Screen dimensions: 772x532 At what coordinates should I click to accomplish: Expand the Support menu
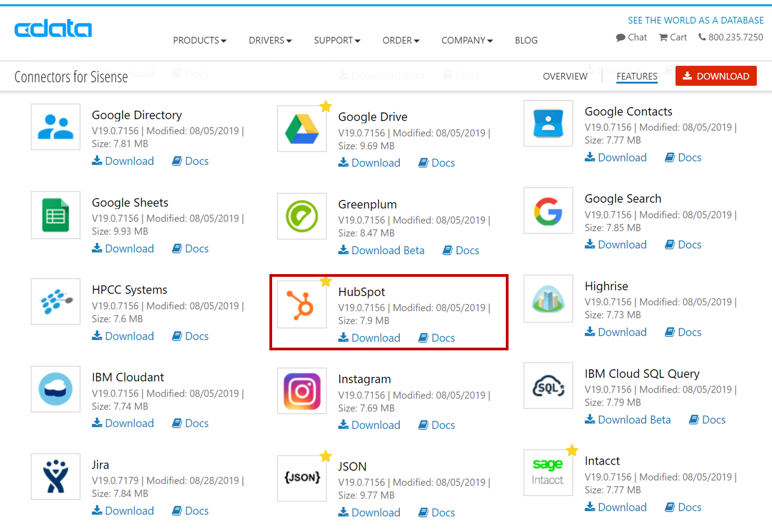tap(337, 41)
